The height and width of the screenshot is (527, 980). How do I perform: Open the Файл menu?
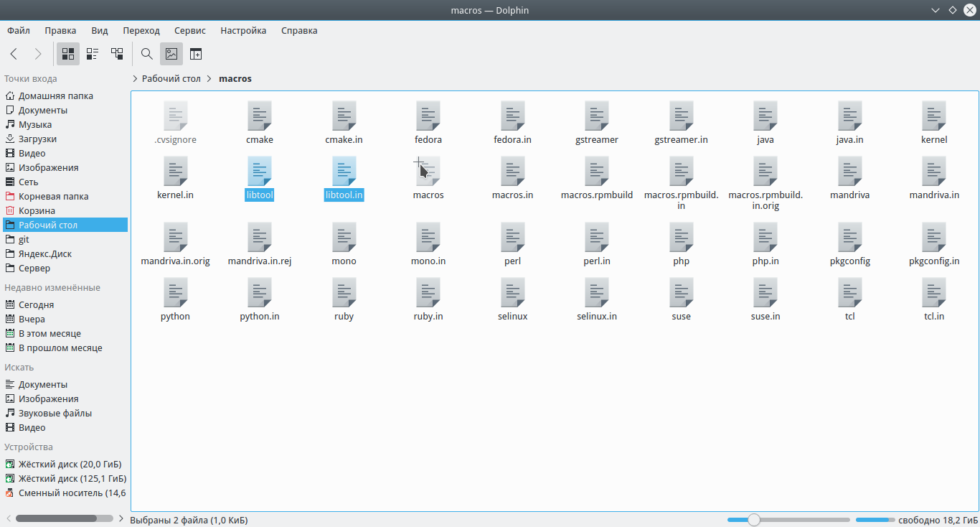19,30
